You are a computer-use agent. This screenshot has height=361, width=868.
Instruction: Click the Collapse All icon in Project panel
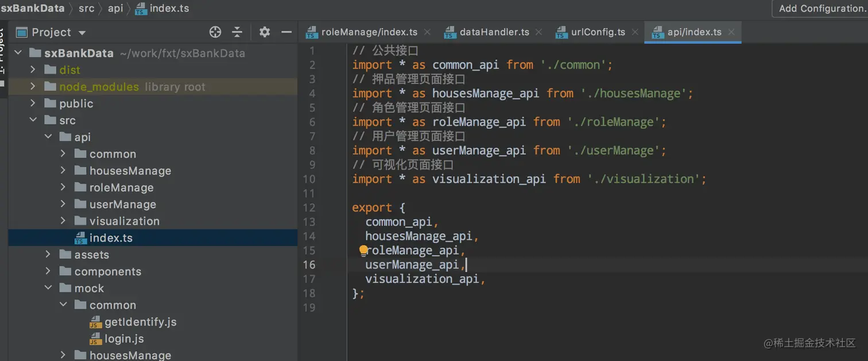pyautogui.click(x=237, y=32)
